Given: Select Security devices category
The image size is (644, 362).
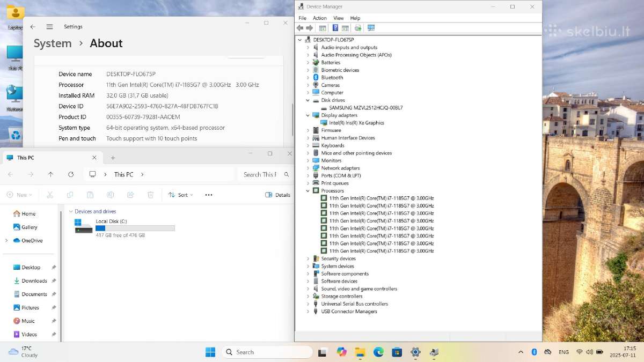Looking at the screenshot, I should pos(338,258).
